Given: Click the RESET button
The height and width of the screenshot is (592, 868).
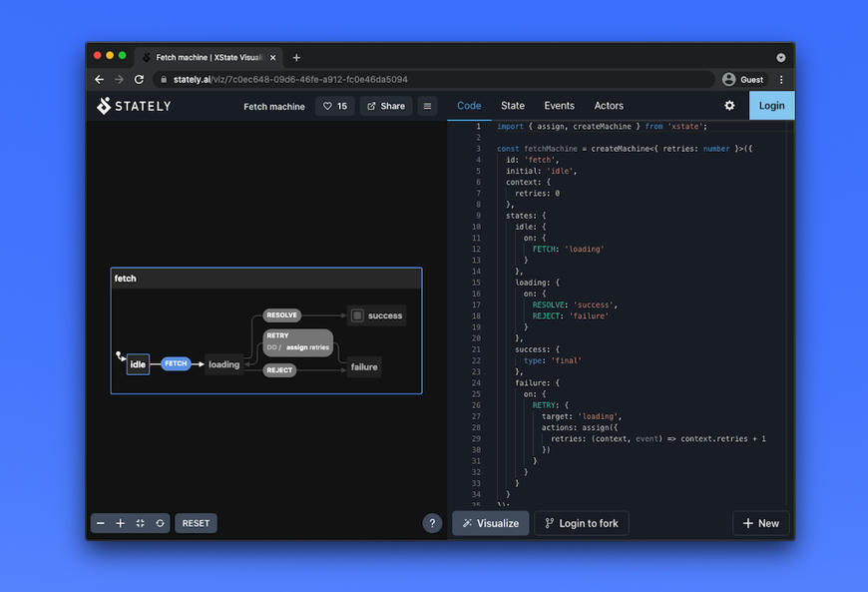Looking at the screenshot, I should (x=196, y=523).
